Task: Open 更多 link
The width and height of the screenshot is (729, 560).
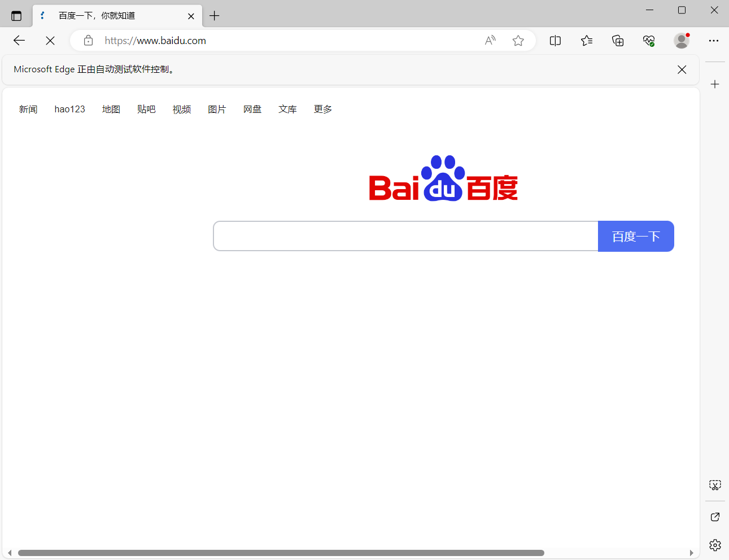Action: [323, 109]
